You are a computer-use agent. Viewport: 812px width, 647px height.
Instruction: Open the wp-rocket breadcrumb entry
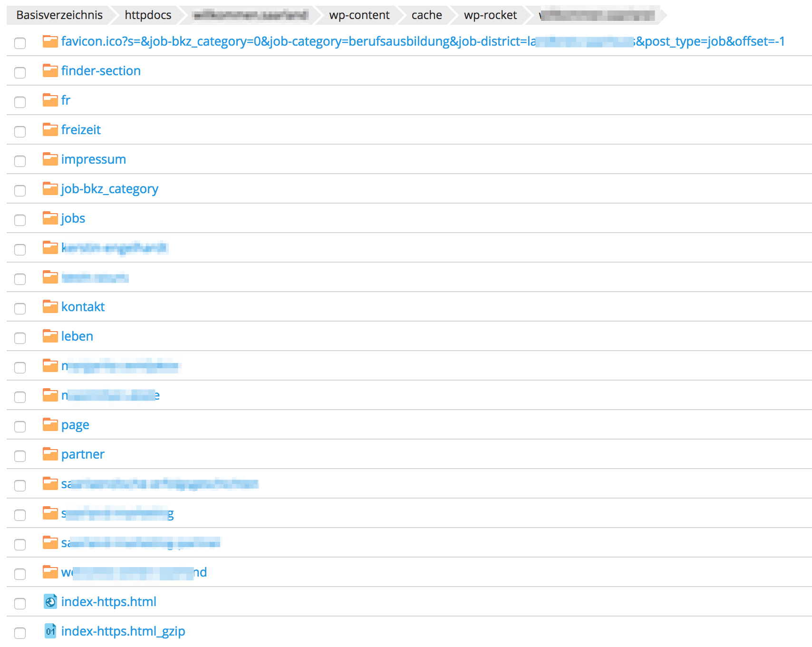[x=490, y=15]
